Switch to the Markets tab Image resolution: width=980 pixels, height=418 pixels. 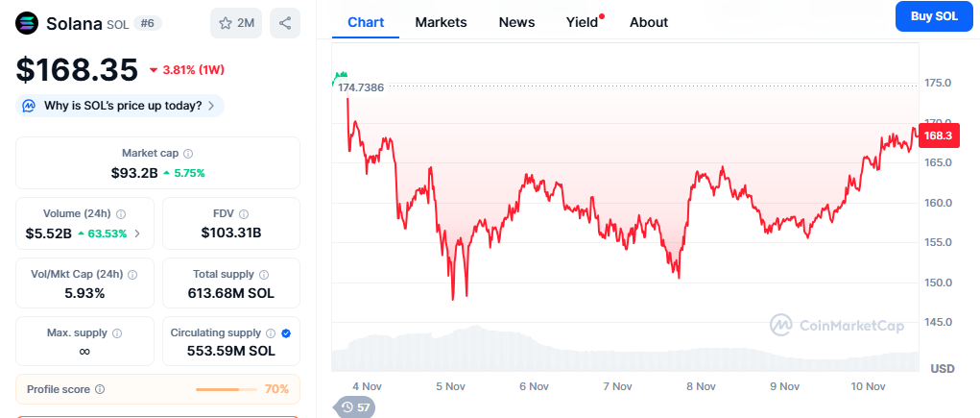pos(441,22)
